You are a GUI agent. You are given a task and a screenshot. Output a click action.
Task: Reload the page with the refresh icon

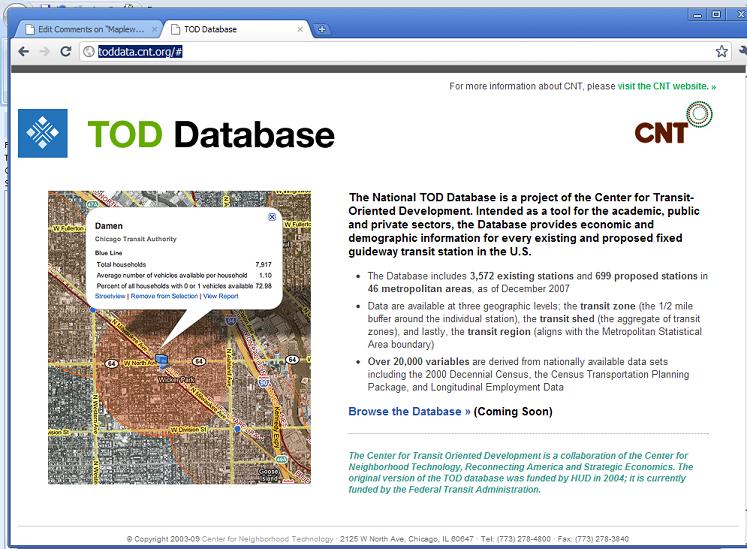point(66,51)
